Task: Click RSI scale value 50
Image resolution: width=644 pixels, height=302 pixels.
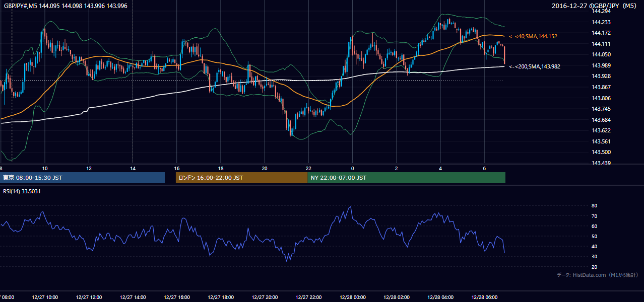Action: click(595, 236)
